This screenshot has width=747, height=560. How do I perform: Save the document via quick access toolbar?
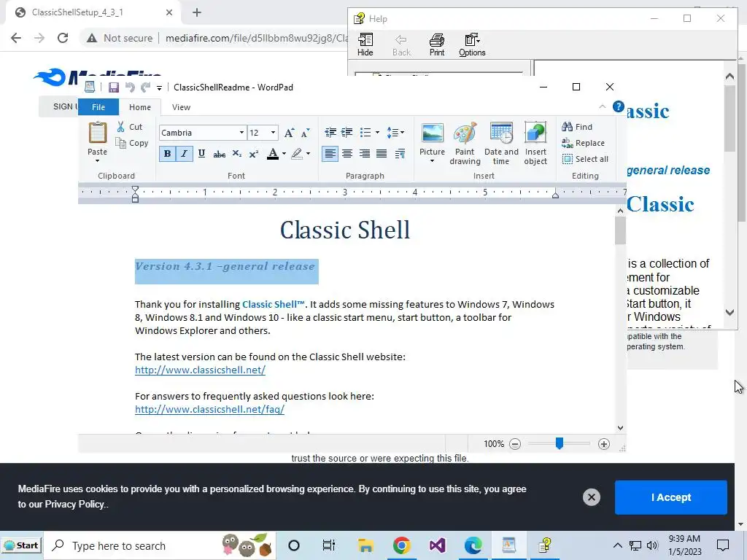(x=113, y=87)
